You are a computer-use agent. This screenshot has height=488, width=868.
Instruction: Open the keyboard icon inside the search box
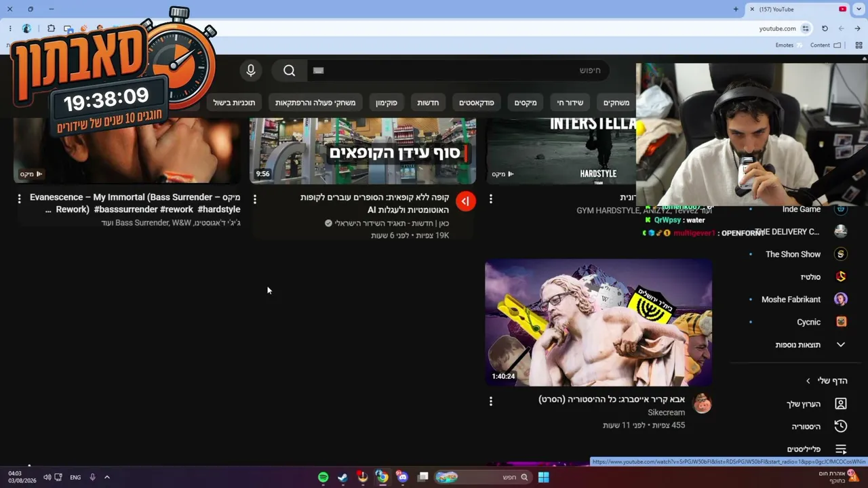click(319, 70)
